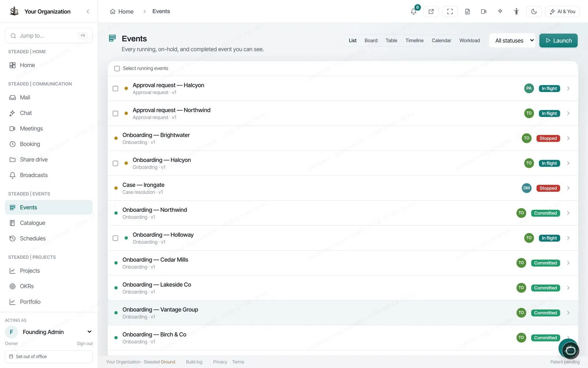588x368 pixels.
Task: Click the video camera icon in header
Action: coord(484,11)
